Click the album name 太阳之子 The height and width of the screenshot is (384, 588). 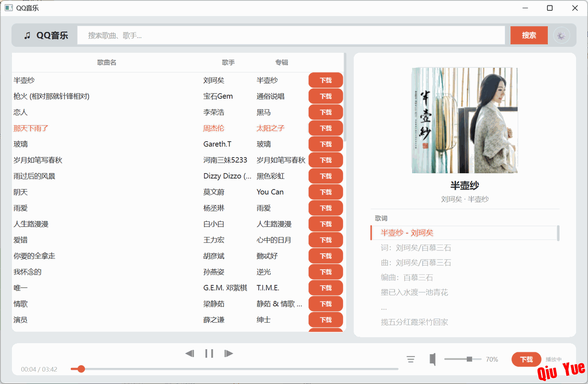point(271,128)
